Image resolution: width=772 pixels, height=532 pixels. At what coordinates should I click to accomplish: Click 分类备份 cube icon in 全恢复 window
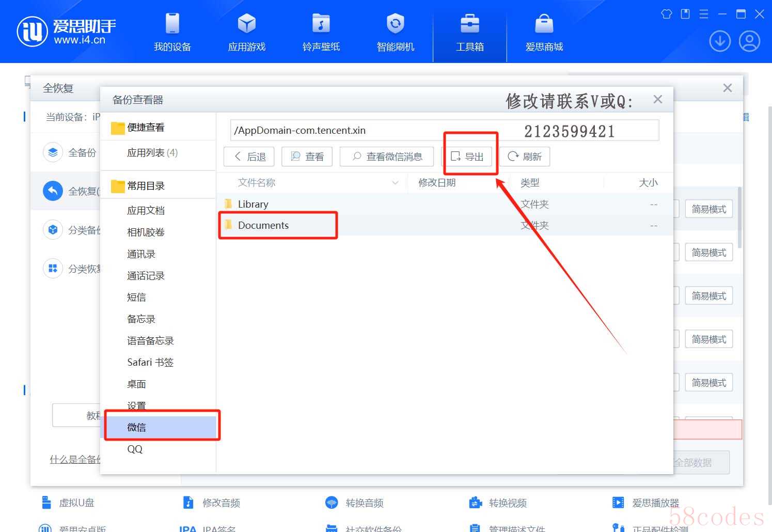tap(53, 230)
